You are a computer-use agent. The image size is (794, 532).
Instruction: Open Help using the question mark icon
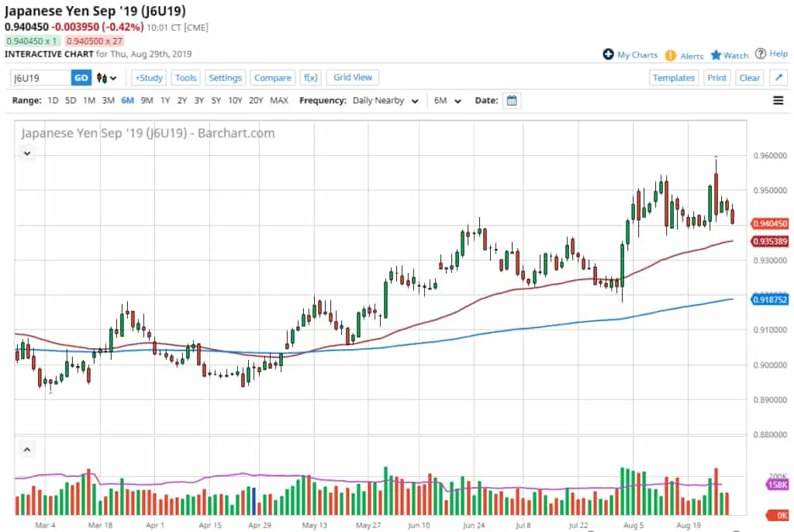click(x=761, y=55)
